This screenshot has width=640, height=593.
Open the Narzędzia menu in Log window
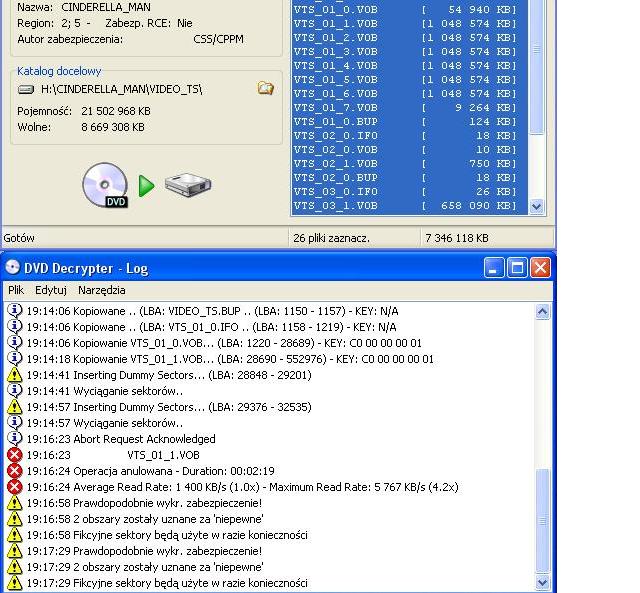pyautogui.click(x=102, y=290)
